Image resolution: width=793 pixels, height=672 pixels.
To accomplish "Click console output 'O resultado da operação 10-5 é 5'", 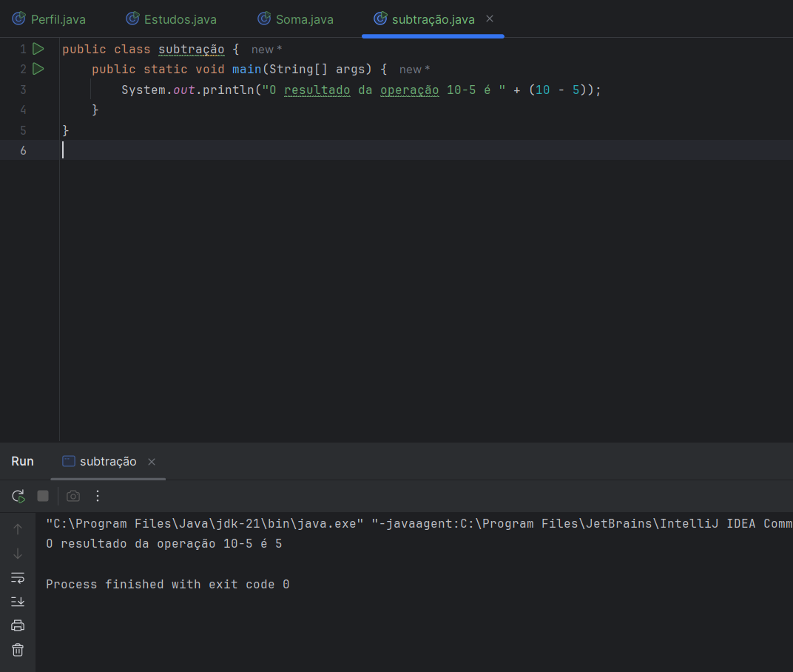I will 164,544.
